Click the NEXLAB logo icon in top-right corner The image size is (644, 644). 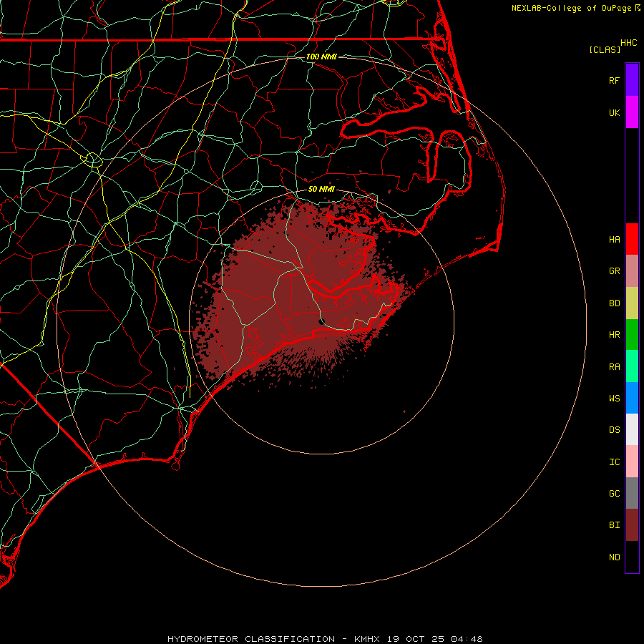click(x=638, y=8)
